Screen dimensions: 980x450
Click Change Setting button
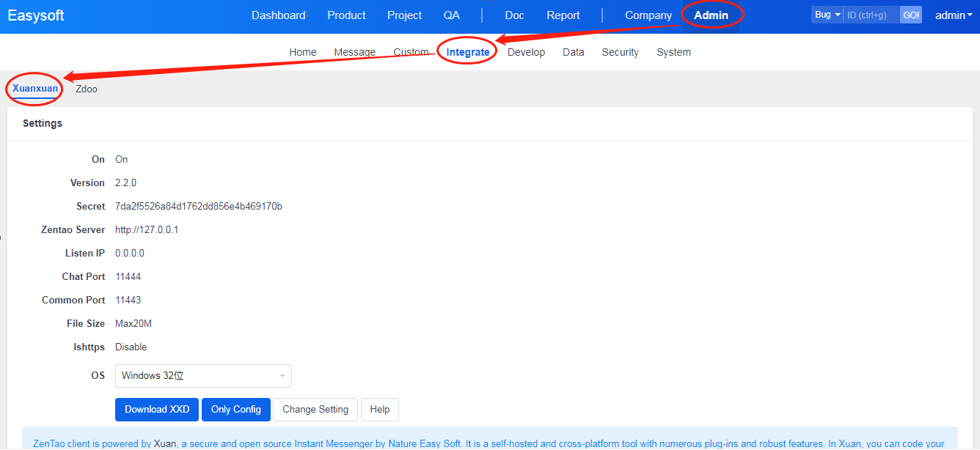click(x=315, y=410)
